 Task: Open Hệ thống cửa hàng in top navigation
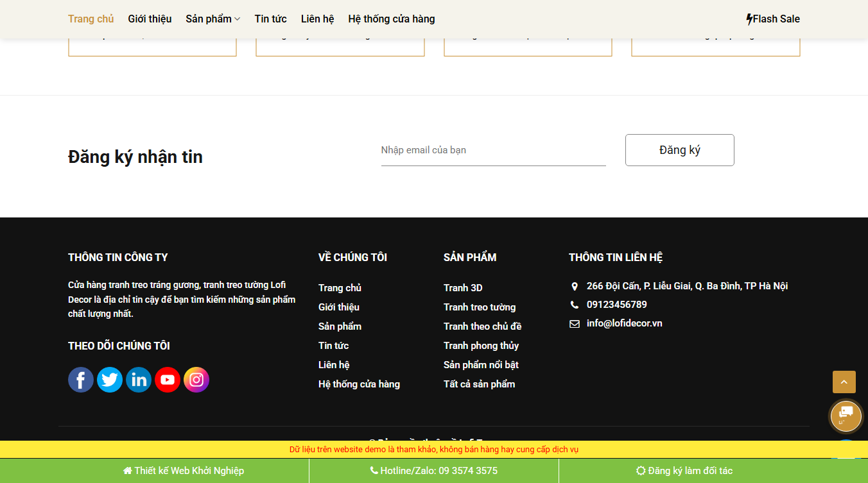[x=392, y=19]
